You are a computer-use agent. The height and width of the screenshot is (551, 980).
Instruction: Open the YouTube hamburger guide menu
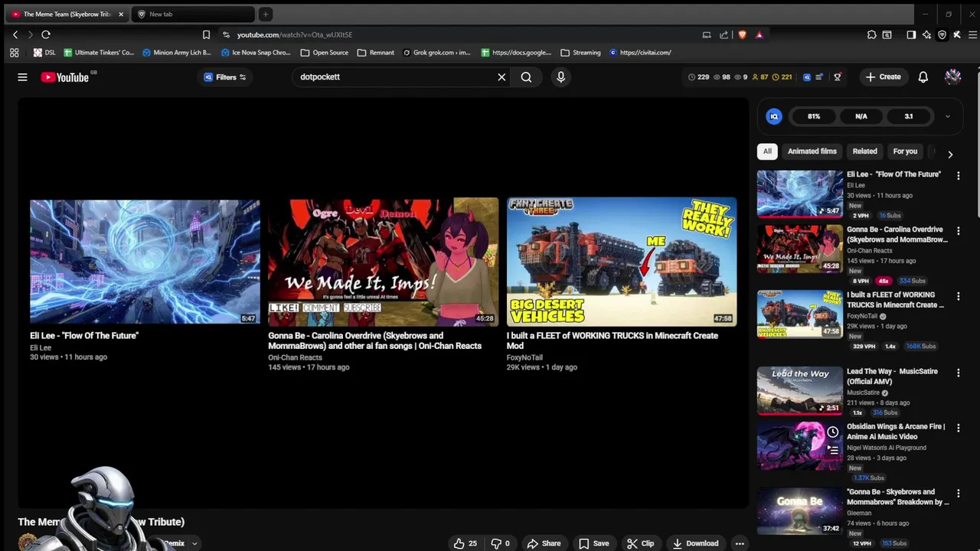point(22,77)
